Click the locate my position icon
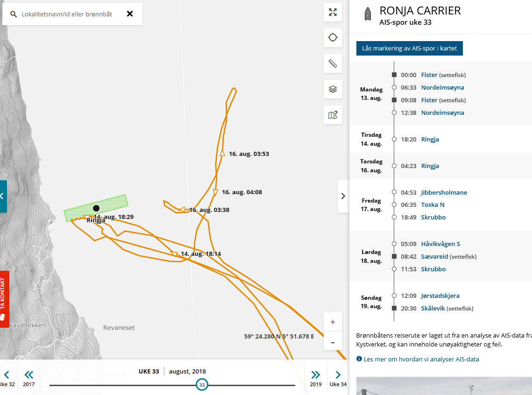The image size is (532, 395). [x=333, y=38]
